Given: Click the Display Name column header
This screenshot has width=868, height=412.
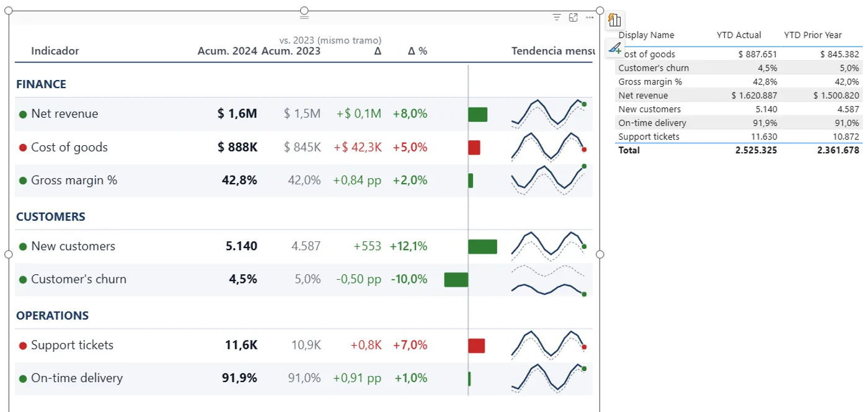Looking at the screenshot, I should pyautogui.click(x=646, y=35).
